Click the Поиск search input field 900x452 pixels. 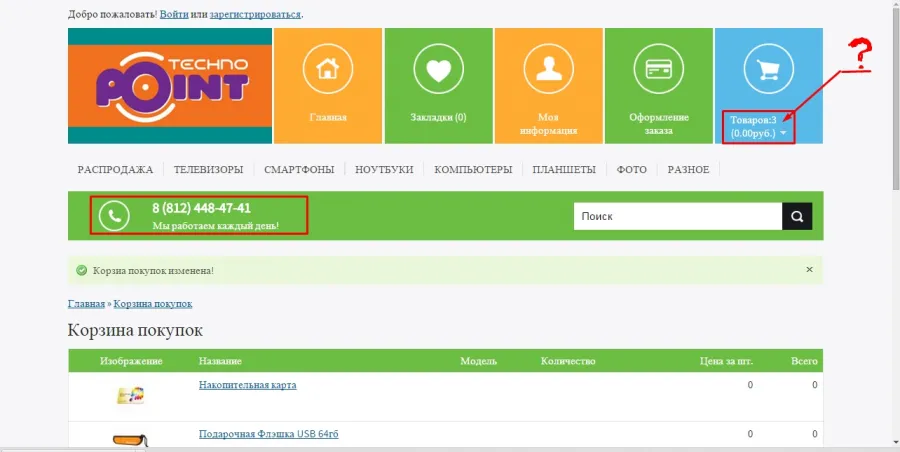pos(678,216)
